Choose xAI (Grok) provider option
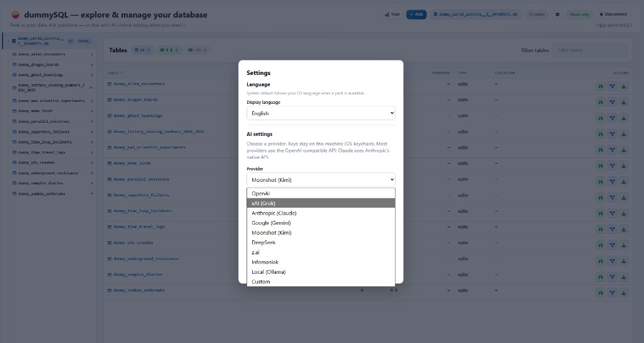644x343 pixels. coord(321,203)
